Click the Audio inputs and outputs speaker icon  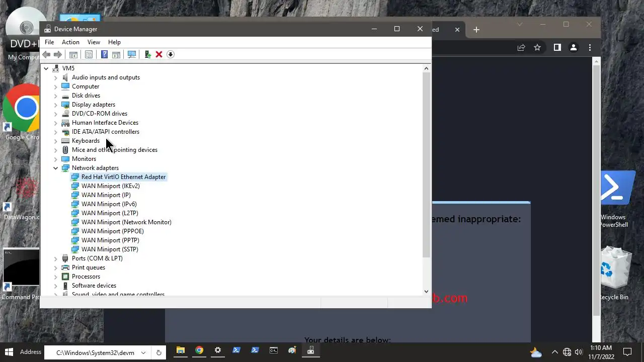(65, 77)
